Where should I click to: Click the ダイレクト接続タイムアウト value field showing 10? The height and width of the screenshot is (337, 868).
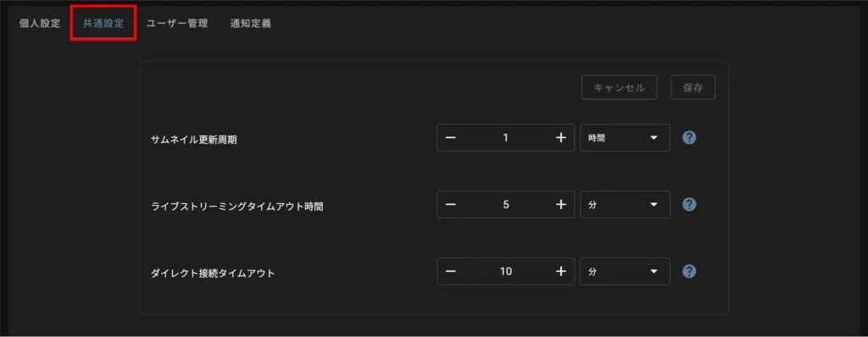(505, 271)
